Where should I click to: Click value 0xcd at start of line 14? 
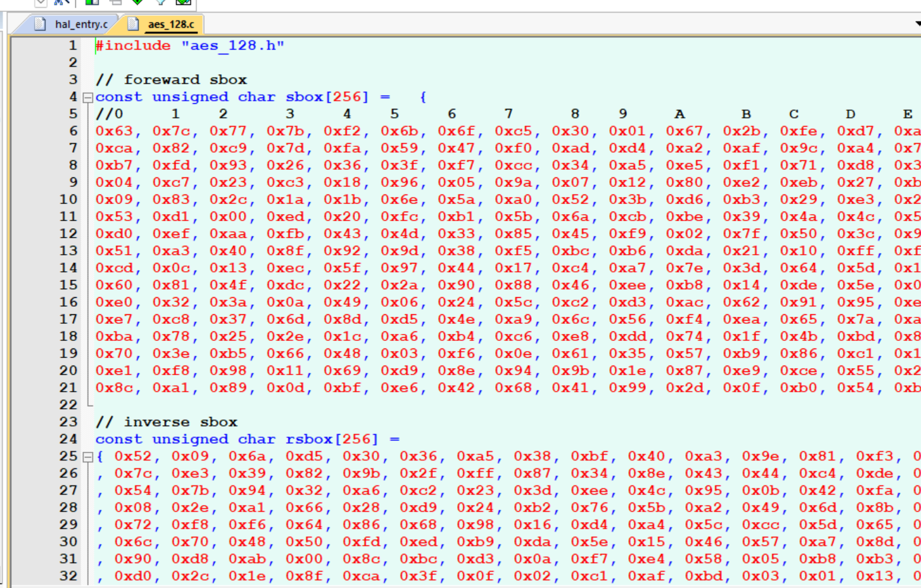(x=114, y=268)
